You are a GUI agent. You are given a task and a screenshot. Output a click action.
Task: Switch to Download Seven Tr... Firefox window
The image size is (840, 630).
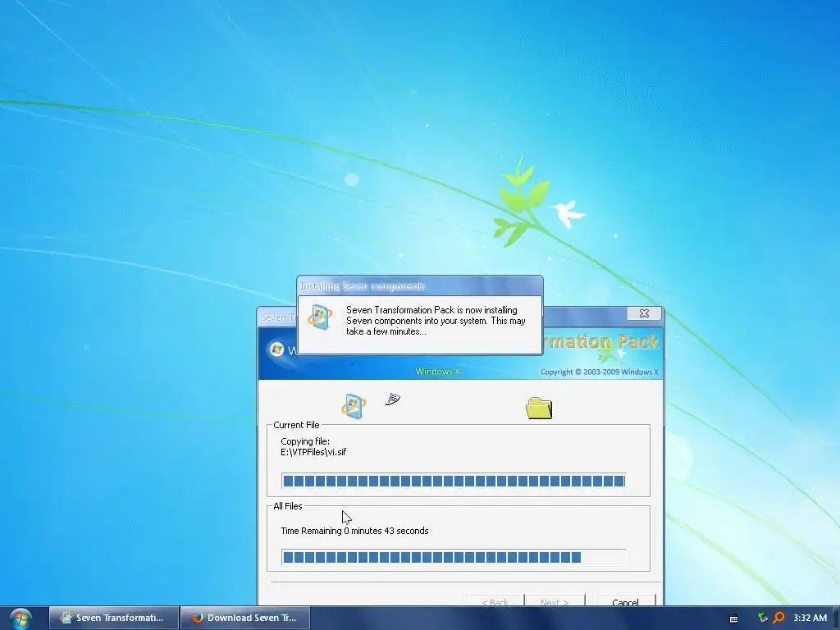click(245, 618)
